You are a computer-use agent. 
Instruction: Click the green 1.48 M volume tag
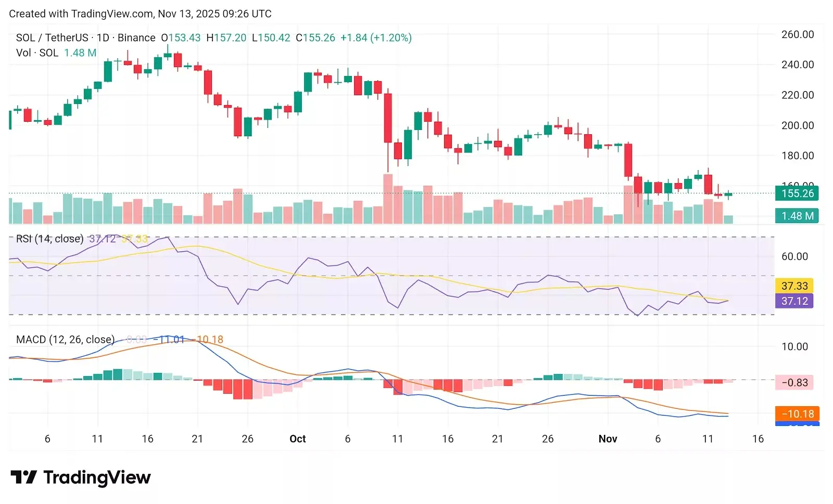pyautogui.click(x=797, y=216)
